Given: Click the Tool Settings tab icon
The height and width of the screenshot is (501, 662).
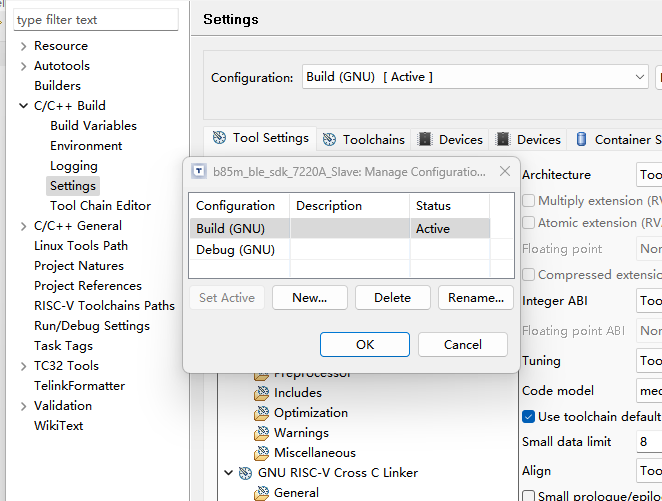Looking at the screenshot, I should tap(219, 138).
